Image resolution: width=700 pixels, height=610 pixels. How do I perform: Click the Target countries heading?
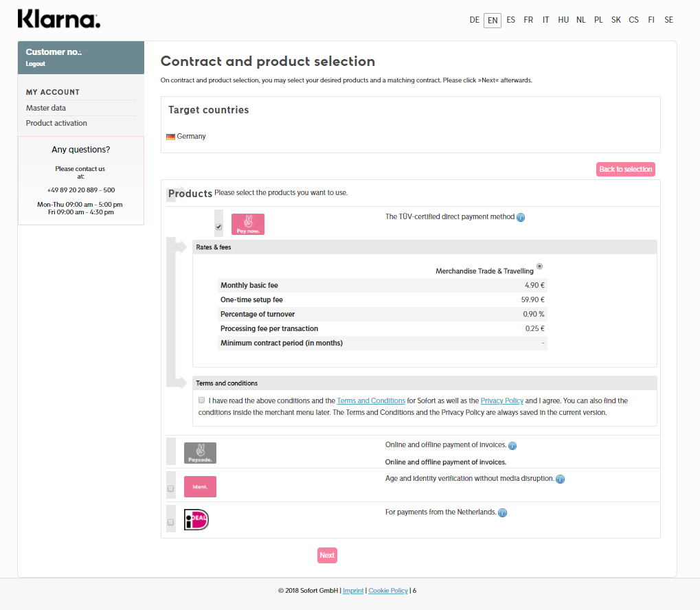pyautogui.click(x=208, y=110)
